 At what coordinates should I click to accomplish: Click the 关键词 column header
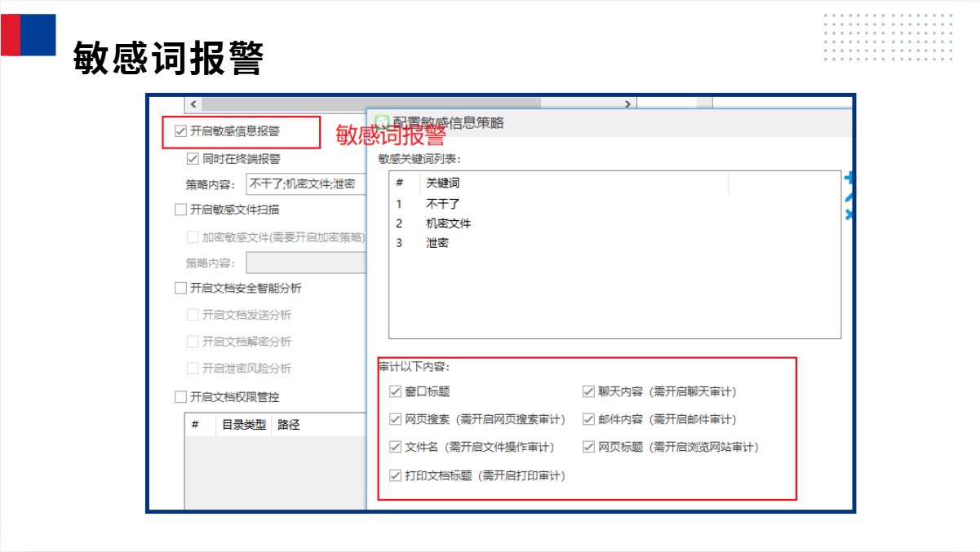pyautogui.click(x=443, y=183)
